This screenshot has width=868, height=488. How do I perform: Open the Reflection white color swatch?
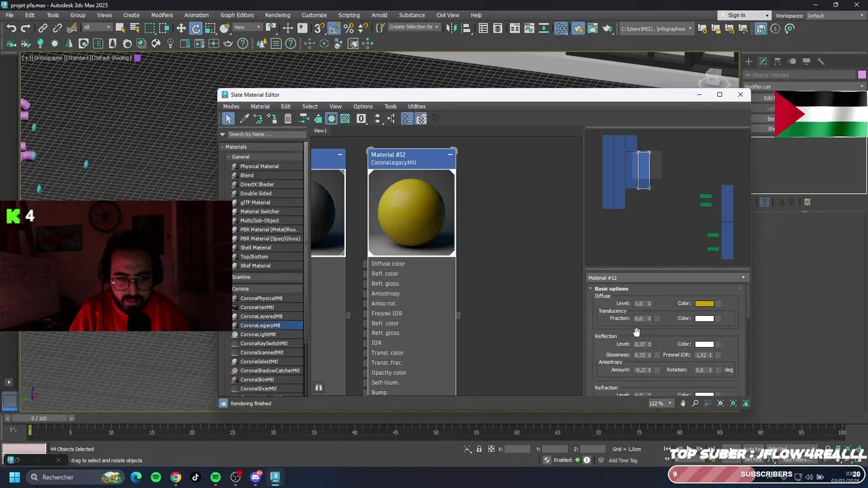(x=704, y=344)
